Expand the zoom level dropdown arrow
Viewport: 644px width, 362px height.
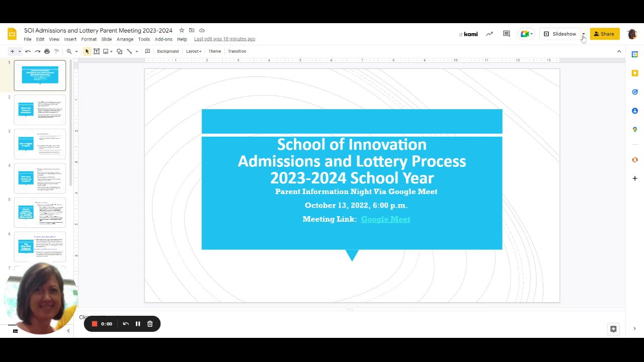click(x=76, y=51)
